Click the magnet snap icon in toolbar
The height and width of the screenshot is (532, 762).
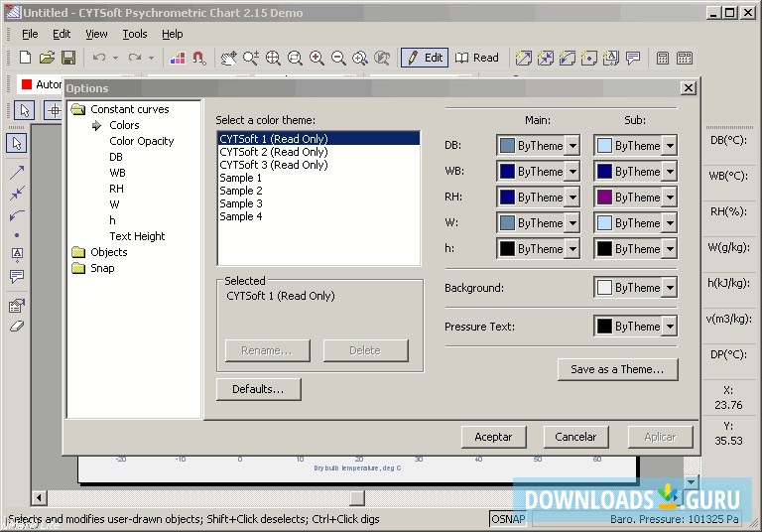click(199, 58)
